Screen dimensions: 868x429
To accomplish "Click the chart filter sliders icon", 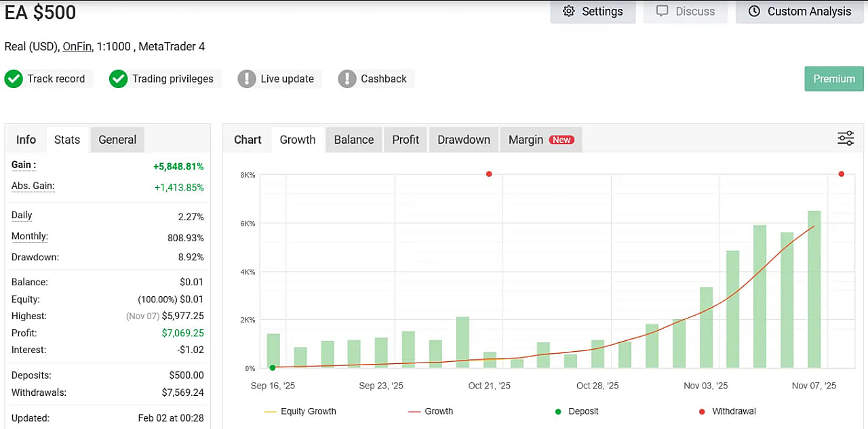I will [846, 138].
